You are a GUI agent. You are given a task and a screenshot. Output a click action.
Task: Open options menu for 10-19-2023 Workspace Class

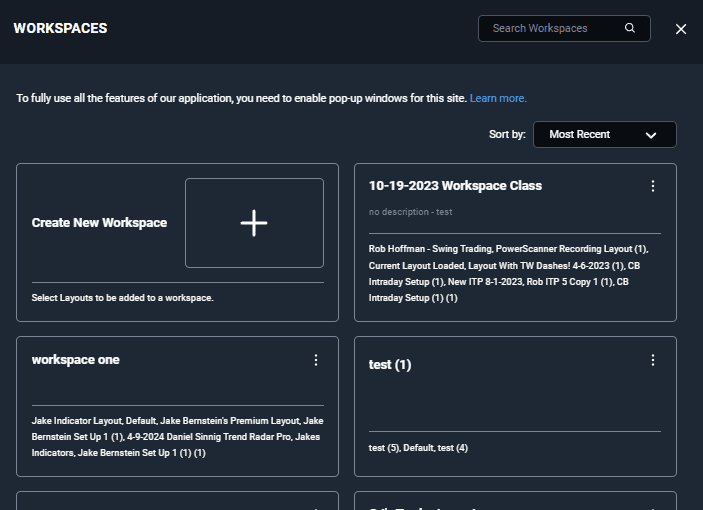pyautogui.click(x=653, y=186)
